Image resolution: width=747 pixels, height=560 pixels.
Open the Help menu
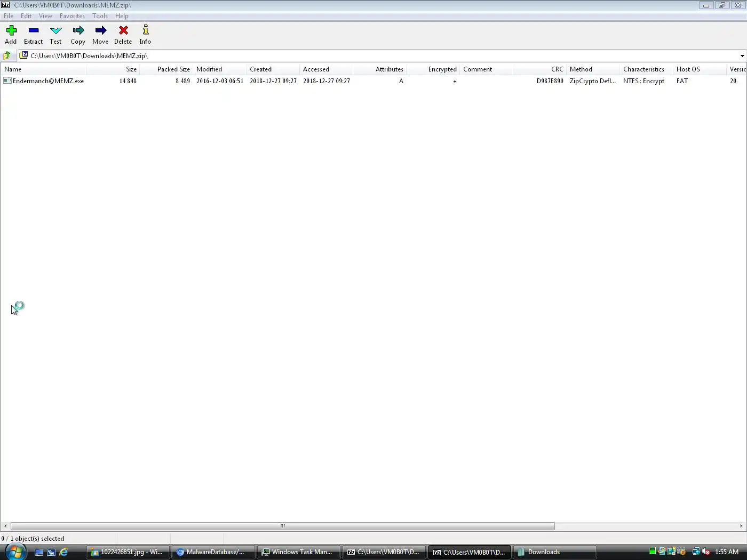point(122,16)
